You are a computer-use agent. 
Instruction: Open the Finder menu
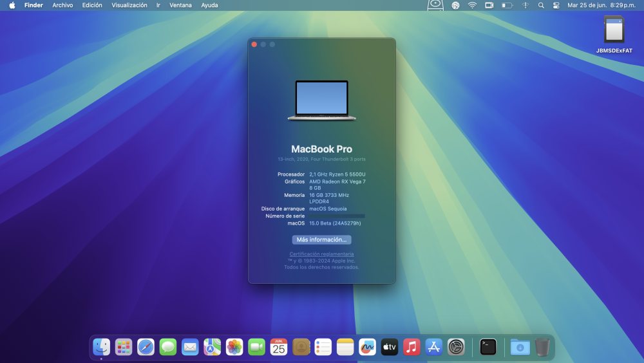[33, 5]
